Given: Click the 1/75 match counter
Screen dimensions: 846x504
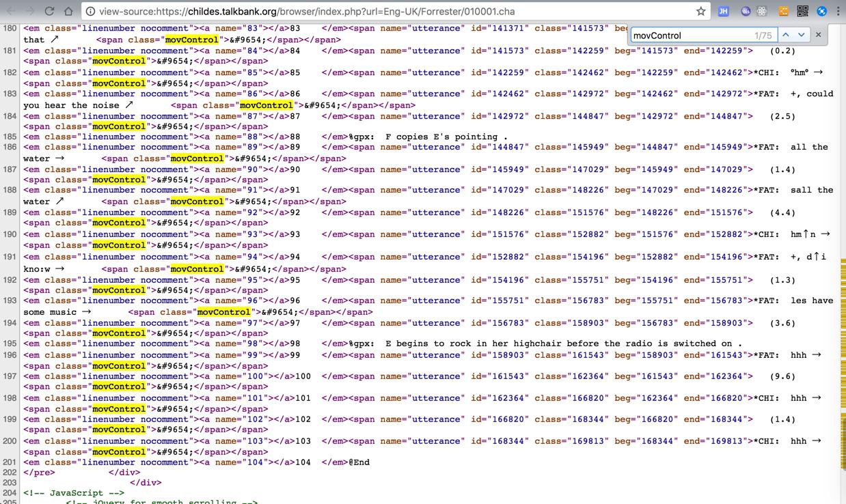Looking at the screenshot, I should pyautogui.click(x=763, y=36).
